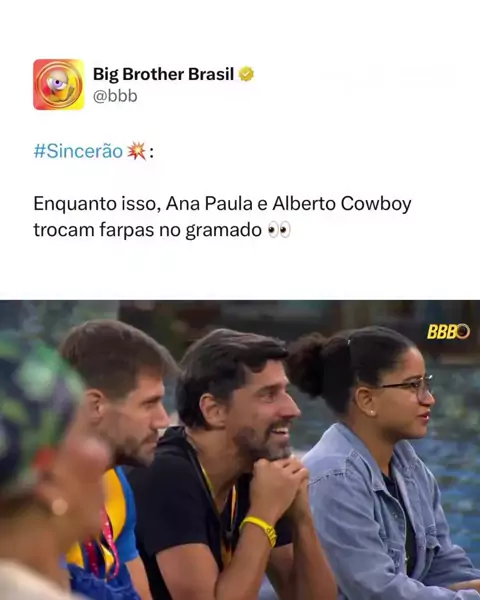The width and height of the screenshot is (480, 600).
Task: Open the @bbb handle
Action: click(115, 96)
